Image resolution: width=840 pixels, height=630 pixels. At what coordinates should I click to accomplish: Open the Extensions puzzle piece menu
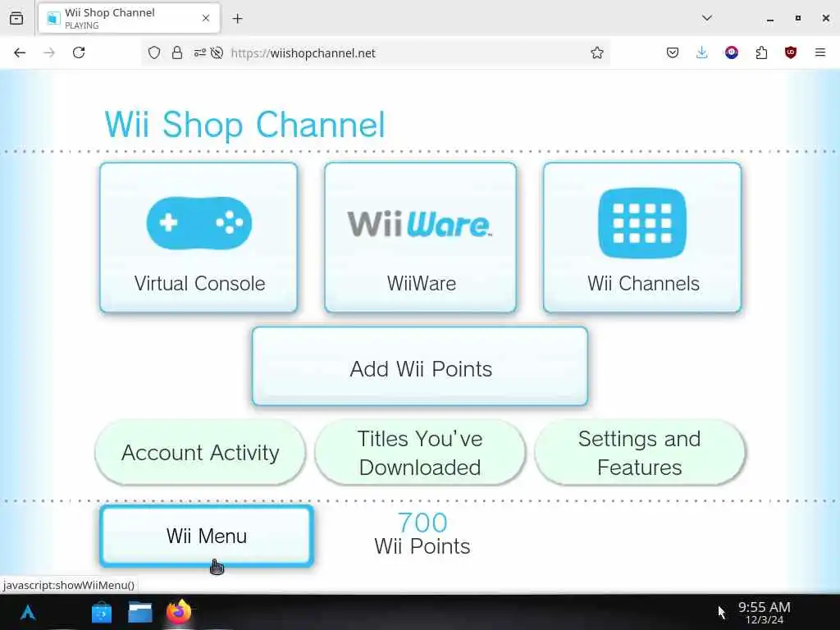coord(761,52)
